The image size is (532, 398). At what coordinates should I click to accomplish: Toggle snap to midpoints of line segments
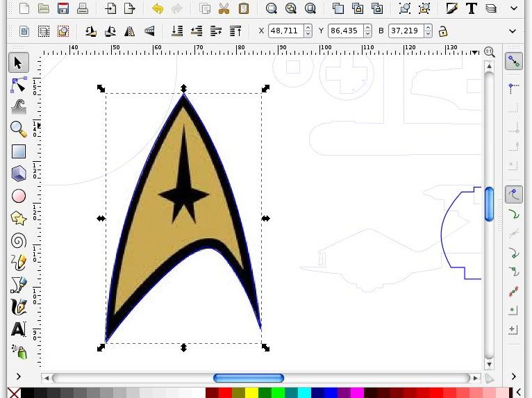pos(514,292)
